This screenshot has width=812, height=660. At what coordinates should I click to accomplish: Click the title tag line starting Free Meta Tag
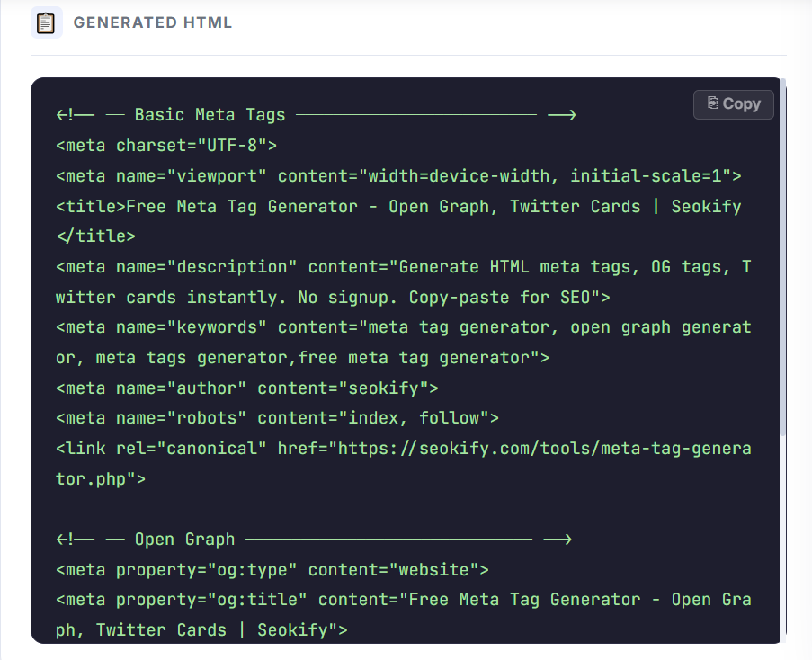398,207
